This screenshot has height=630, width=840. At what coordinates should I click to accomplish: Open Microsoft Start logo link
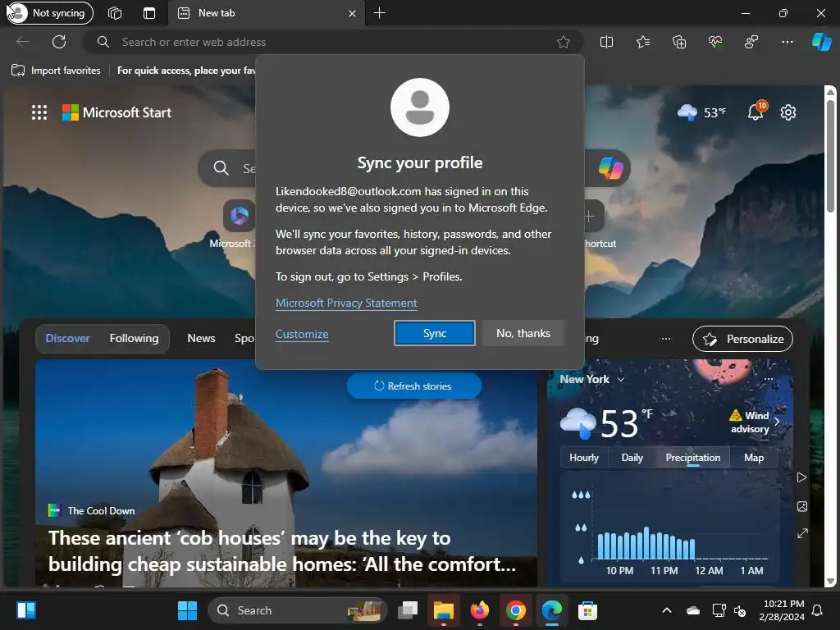(116, 112)
